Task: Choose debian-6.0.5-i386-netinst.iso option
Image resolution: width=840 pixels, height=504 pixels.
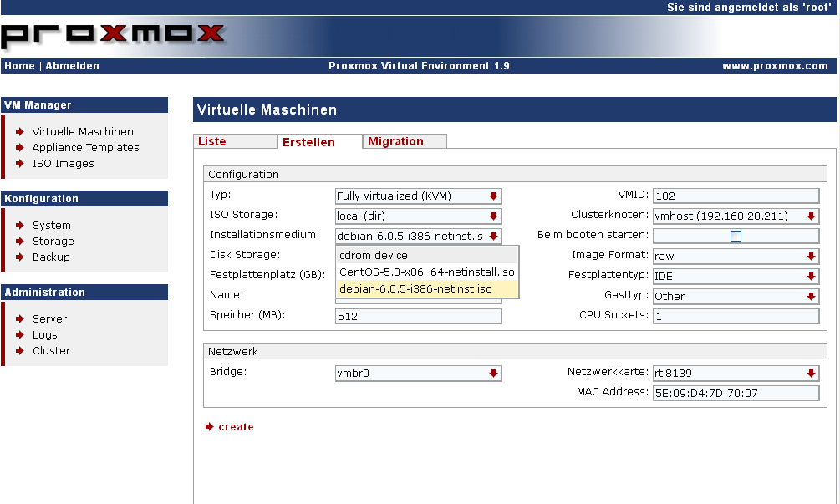Action: pyautogui.click(x=427, y=288)
